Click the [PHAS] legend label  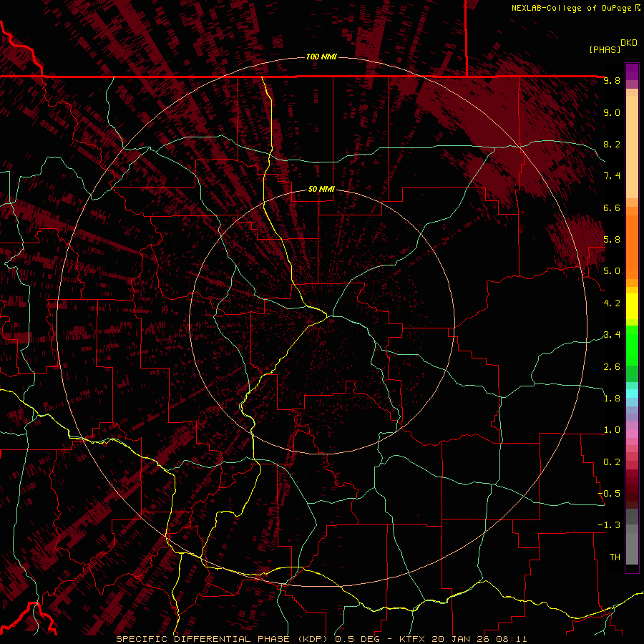605,49
